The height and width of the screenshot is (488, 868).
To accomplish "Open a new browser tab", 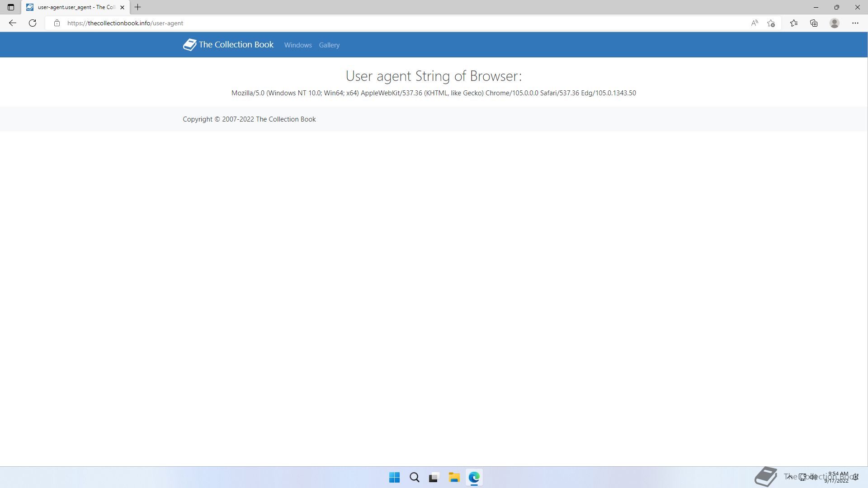I will [138, 7].
